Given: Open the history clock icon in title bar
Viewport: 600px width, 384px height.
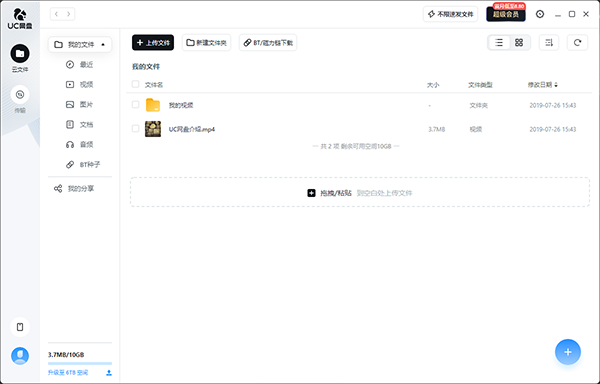Looking at the screenshot, I should [x=540, y=14].
